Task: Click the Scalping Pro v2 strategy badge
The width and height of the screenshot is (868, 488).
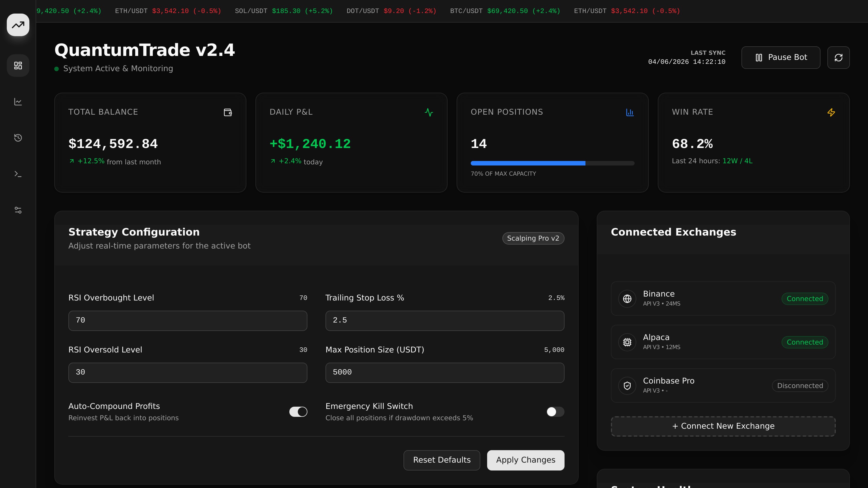Action: point(533,238)
